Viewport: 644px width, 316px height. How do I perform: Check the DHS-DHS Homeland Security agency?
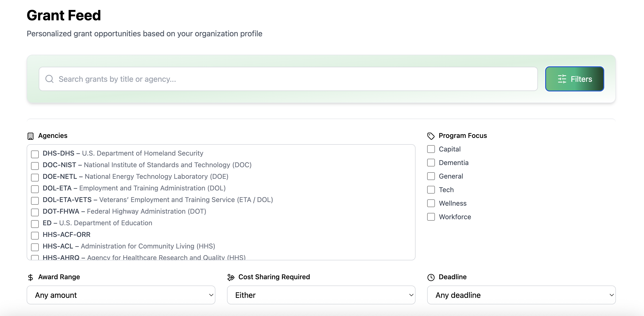tap(35, 154)
